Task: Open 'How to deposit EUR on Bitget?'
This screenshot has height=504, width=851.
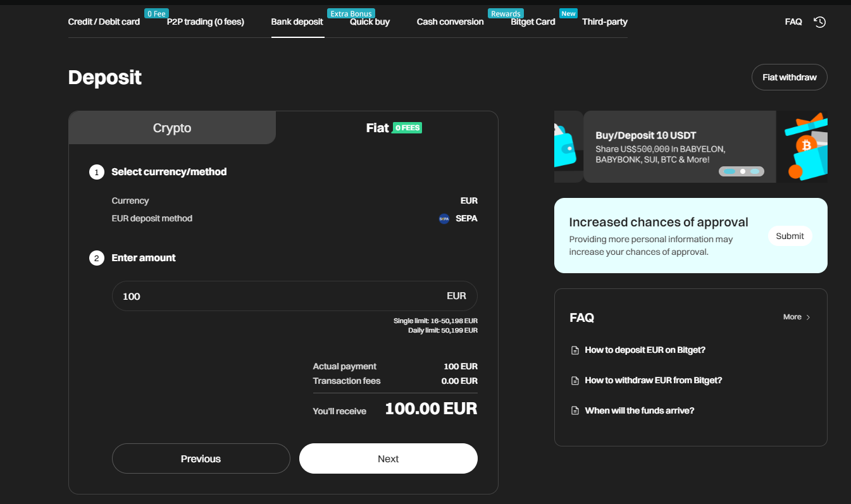Action: [645, 350]
